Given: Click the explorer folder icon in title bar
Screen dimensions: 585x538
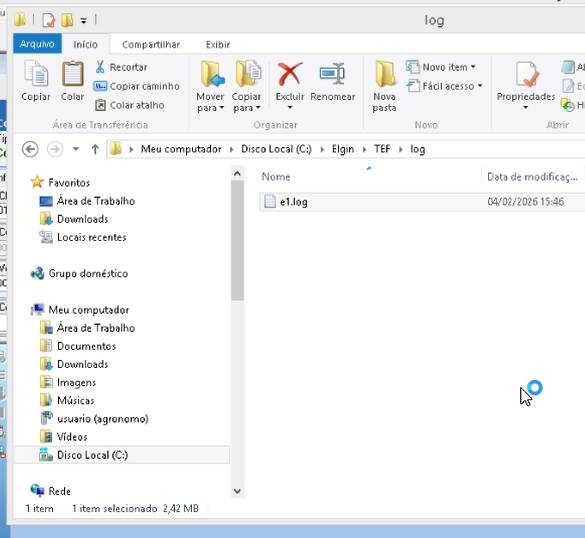Looking at the screenshot, I should 20,19.
